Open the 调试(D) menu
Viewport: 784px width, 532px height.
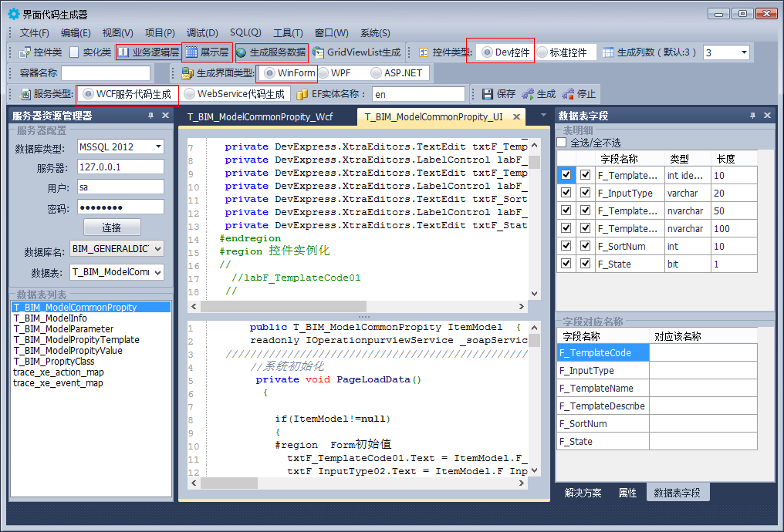pyautogui.click(x=202, y=33)
